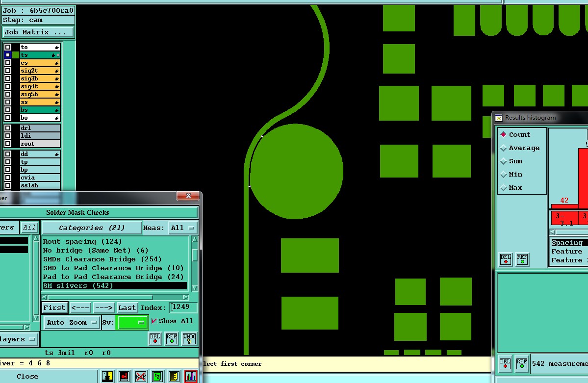Screen dimensions: 588x383
Task: Select the Max radio option
Action: (504, 187)
